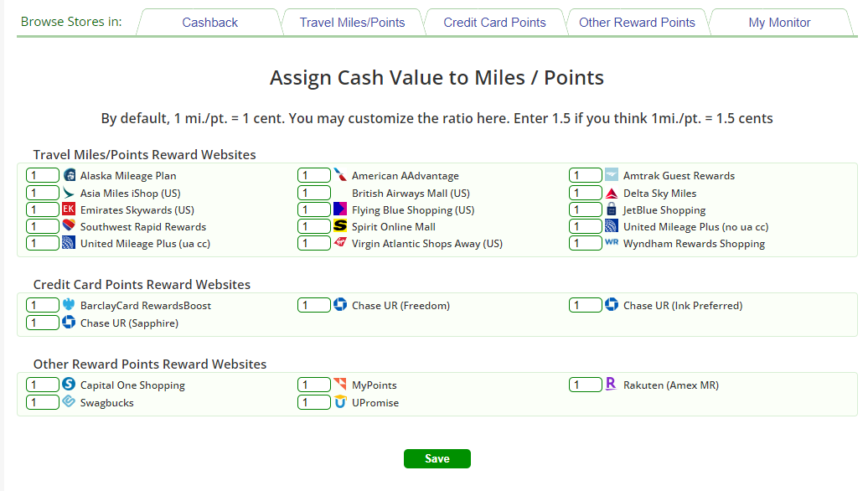Click the Delta Sky Miles triangle icon
Screen dimensions: 868x491
point(612,194)
